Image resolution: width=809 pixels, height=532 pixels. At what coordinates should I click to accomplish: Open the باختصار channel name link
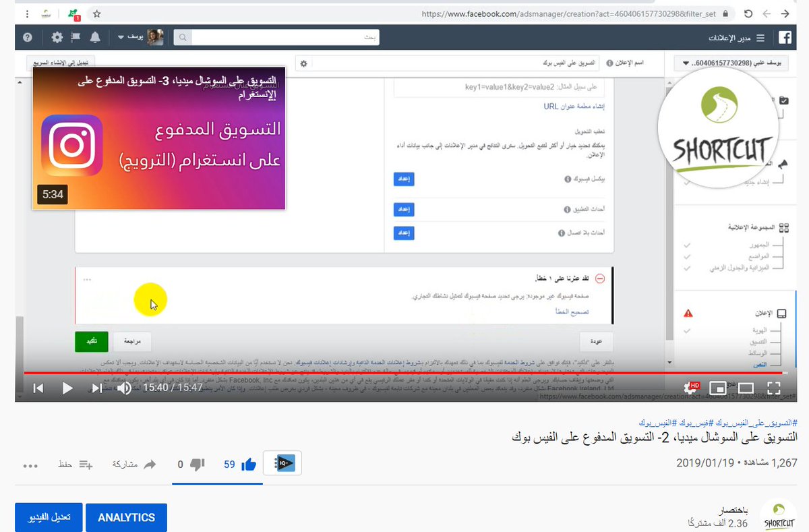[x=732, y=510]
